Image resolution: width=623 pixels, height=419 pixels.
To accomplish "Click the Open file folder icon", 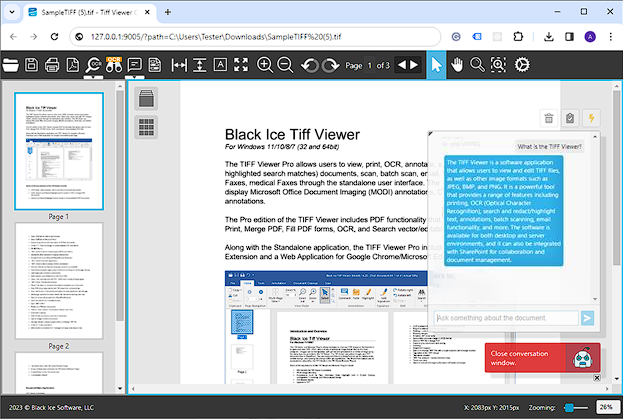I will point(11,65).
